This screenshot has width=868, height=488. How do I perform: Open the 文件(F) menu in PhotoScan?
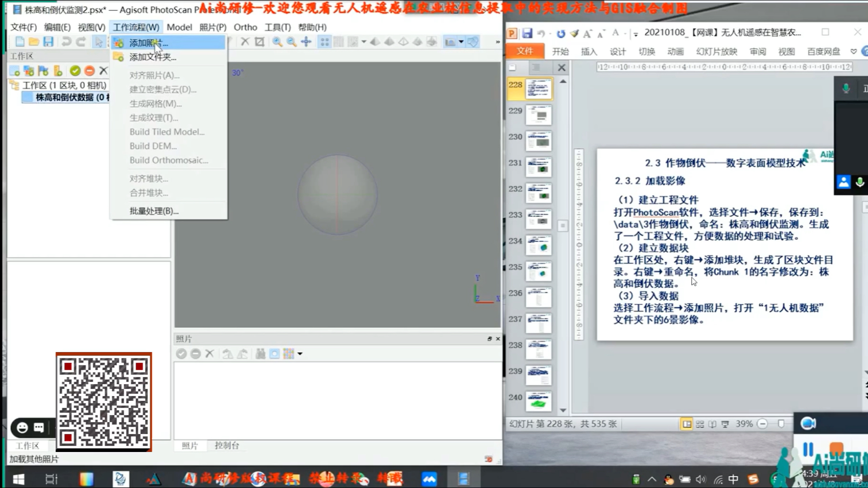[23, 27]
